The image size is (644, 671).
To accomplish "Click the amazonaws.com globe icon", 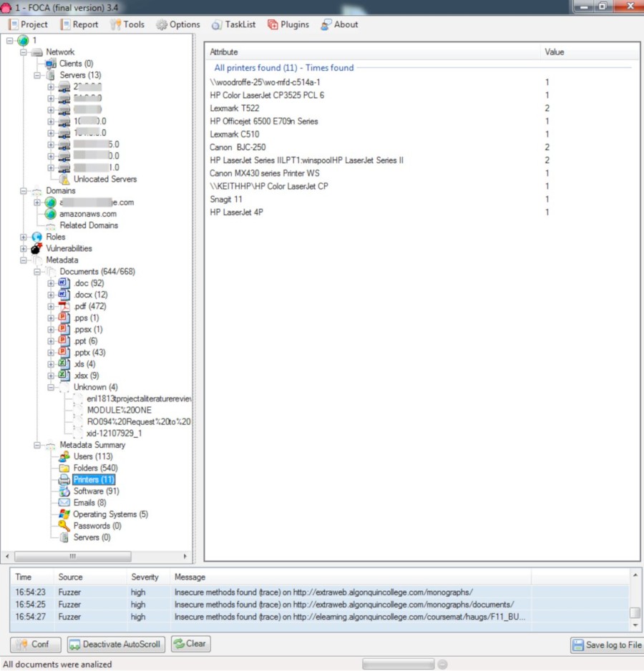I will click(x=51, y=214).
